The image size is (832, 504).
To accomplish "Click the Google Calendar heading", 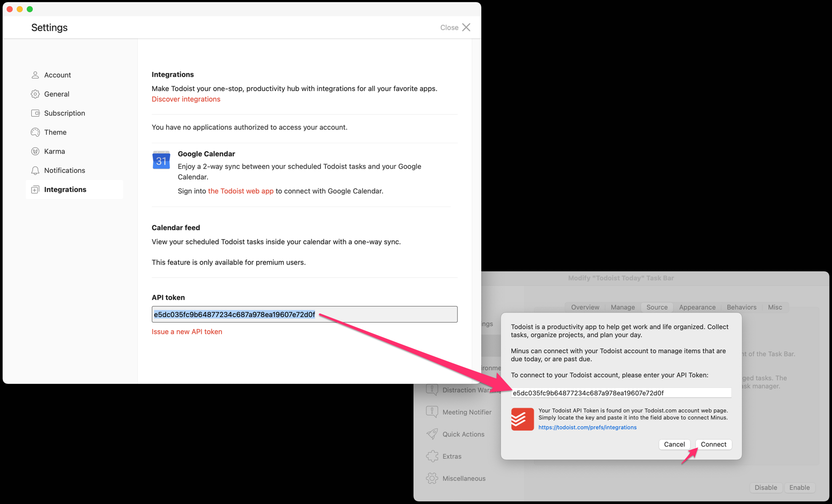I will (x=206, y=154).
